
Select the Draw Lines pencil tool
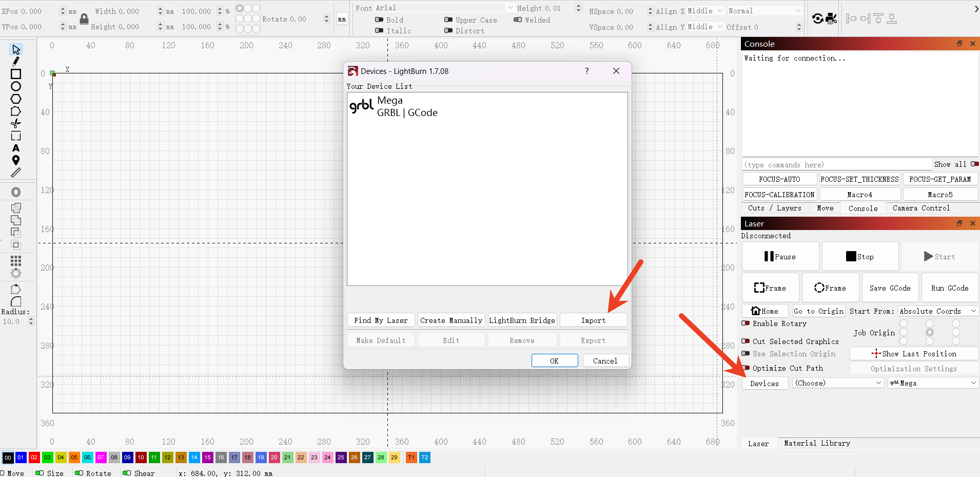click(16, 62)
